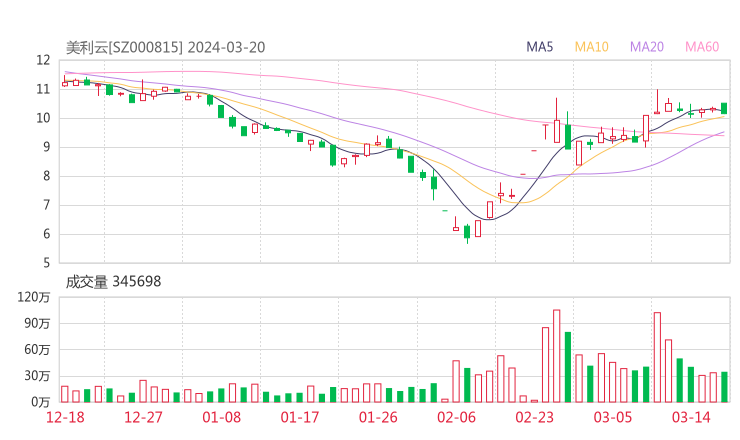Click the price axis label 8
Image resolution: width=740 pixels, height=440 pixels.
[46, 176]
